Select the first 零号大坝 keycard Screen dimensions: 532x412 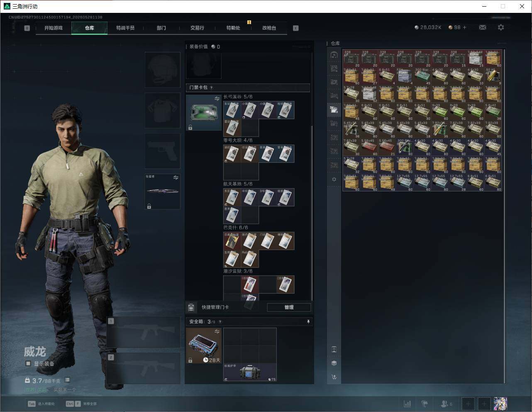[232, 154]
